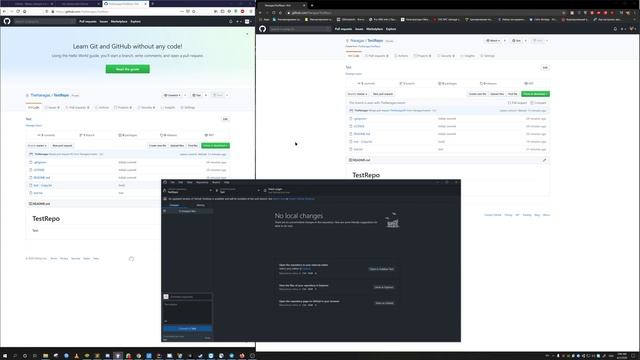This screenshot has height=360, width=640.
Task: Click commit Summary field in GitHub Desktop
Action: (x=191, y=297)
